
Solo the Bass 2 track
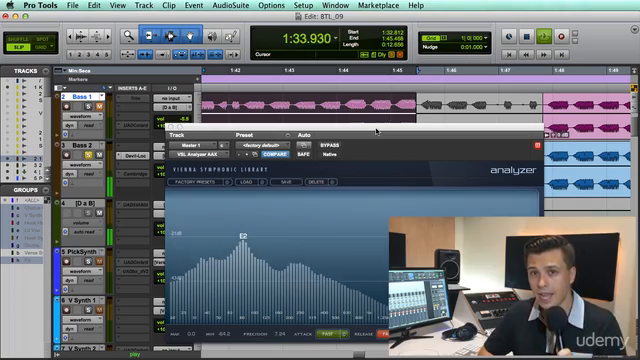pos(88,155)
